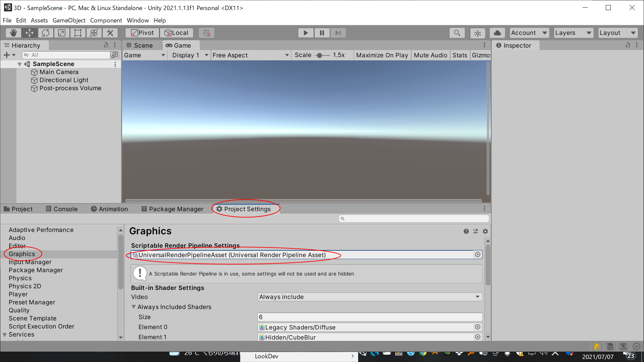Viewport: 644px width, 362px height.
Task: Click the Play button
Action: tap(306, 33)
